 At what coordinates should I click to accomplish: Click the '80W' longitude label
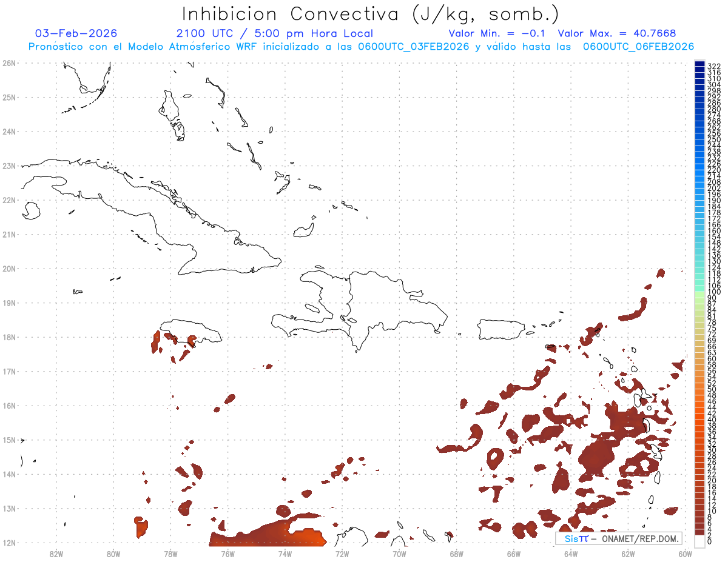[113, 554]
